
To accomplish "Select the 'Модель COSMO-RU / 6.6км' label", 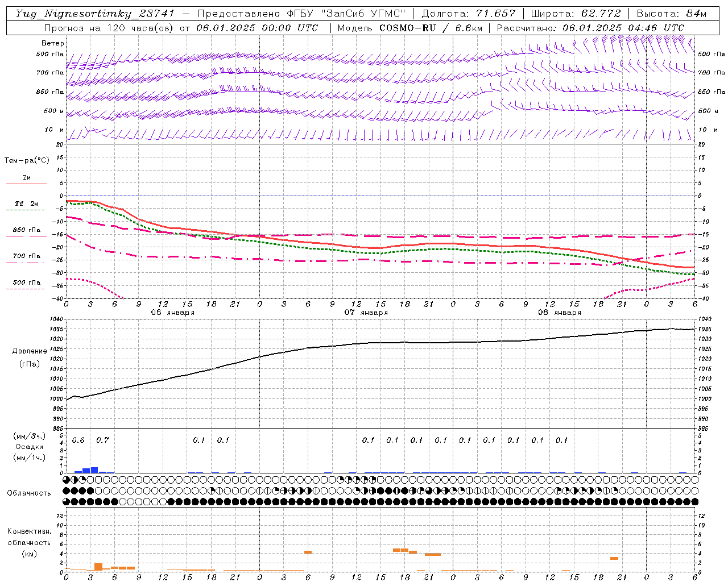I will click(x=409, y=28).
